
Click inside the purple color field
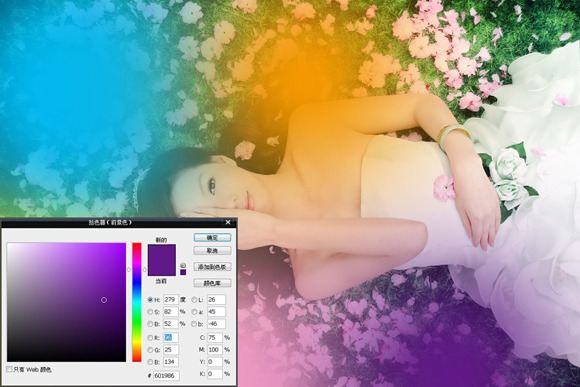click(x=67, y=302)
